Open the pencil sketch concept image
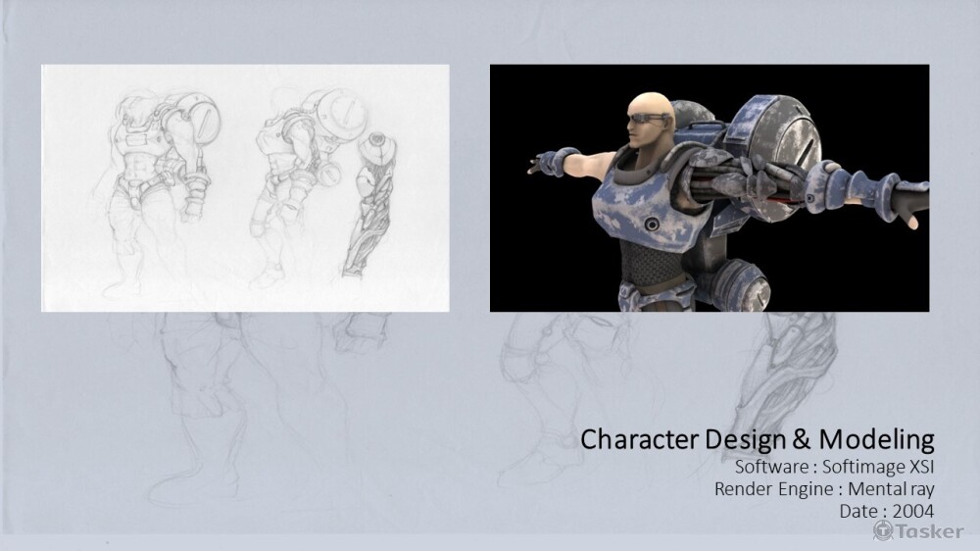This screenshot has width=980, height=551. pos(245,187)
